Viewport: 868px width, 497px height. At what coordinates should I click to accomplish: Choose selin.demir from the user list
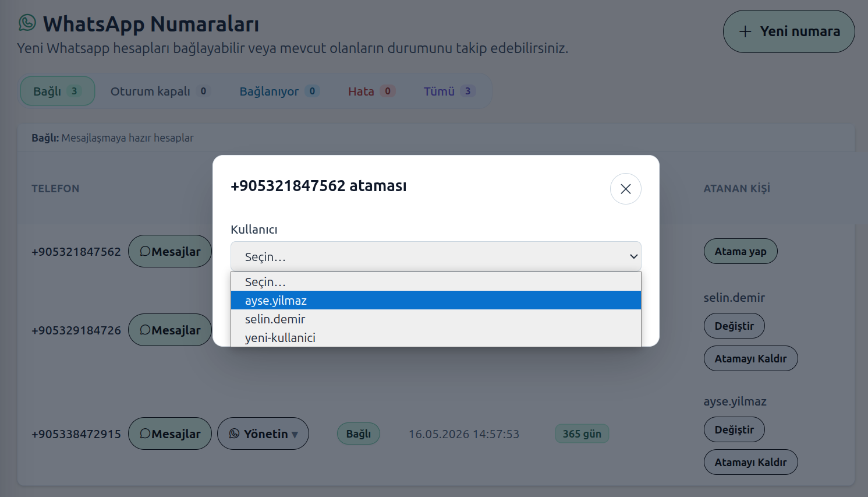click(x=435, y=319)
